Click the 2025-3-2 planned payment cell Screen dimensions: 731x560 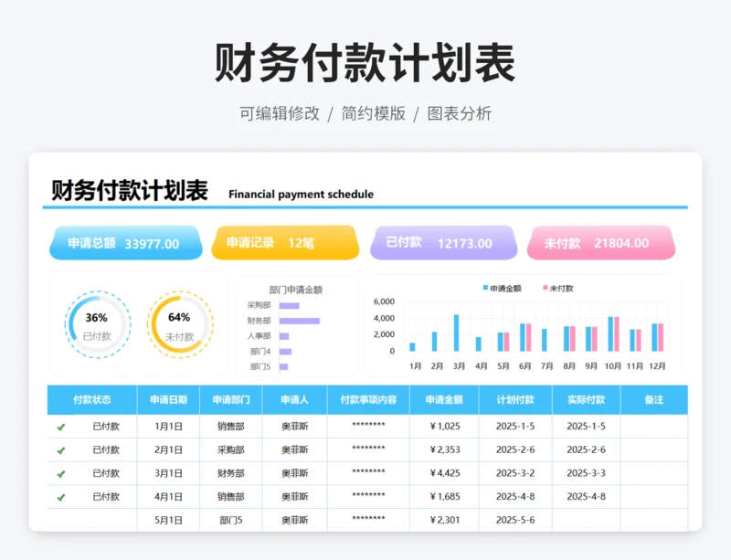coord(515,473)
